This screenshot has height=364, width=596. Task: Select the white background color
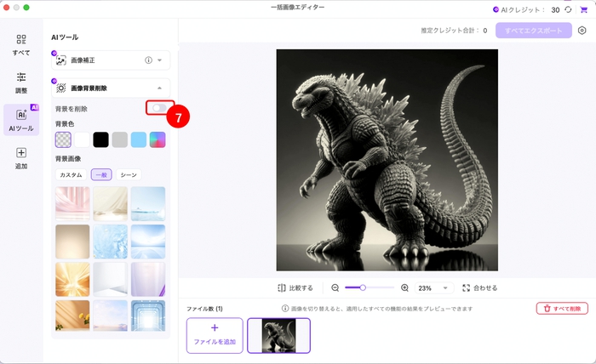(x=82, y=139)
